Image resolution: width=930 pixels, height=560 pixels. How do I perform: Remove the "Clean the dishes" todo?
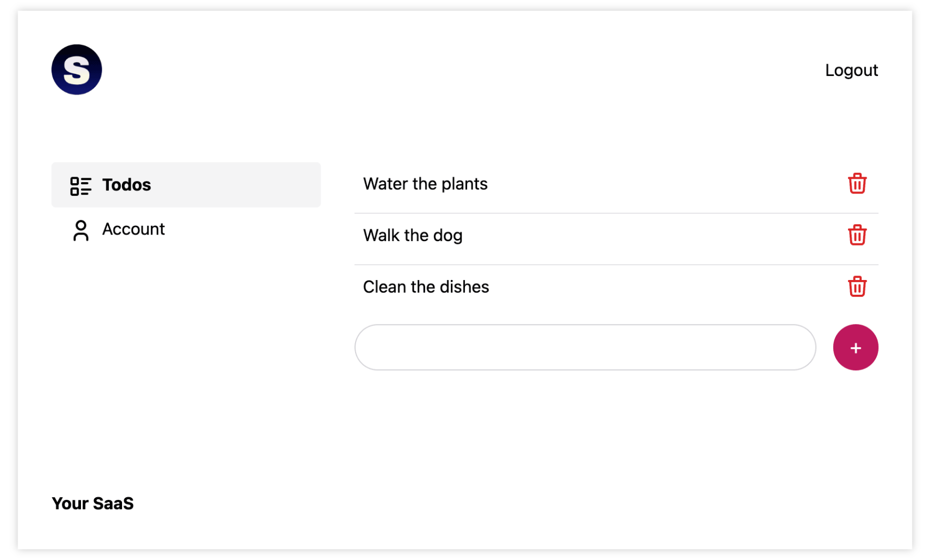pyautogui.click(x=857, y=287)
